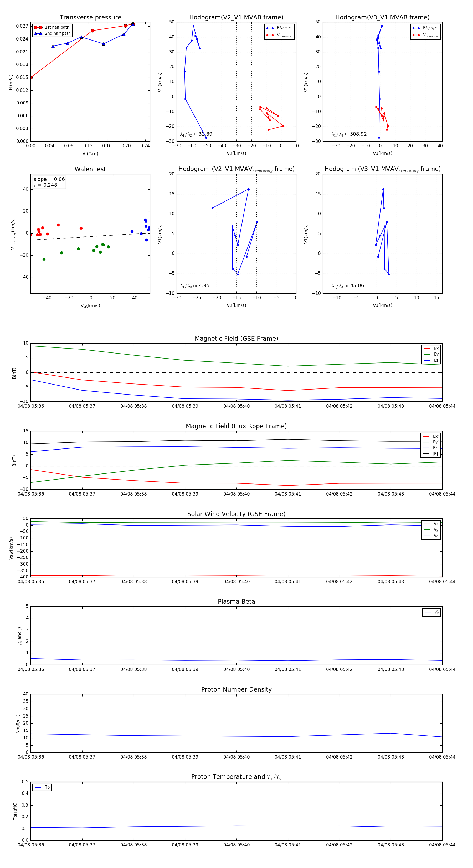Select V_remaining legend entry in V2_V1 MVAB hodogram
The height and width of the screenshot is (868, 473).
279,35
